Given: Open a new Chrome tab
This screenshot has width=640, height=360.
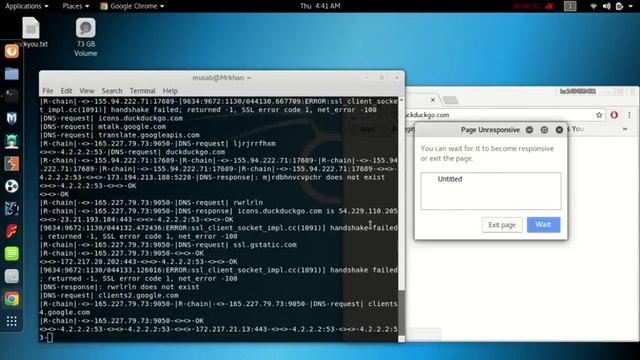Looking at the screenshot, I should tap(450, 100).
